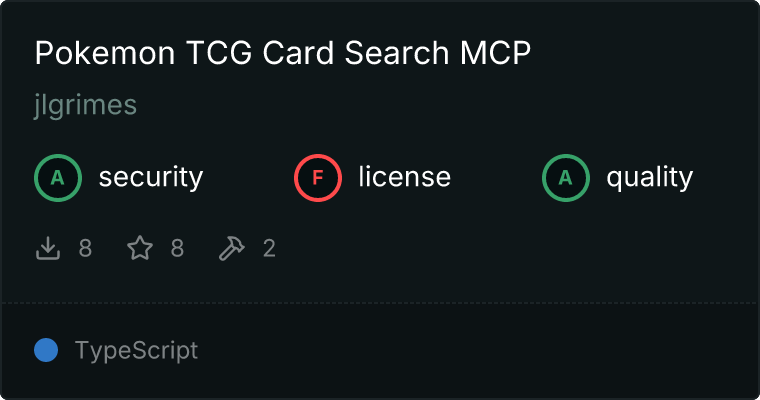Click the hammer tools icon
This screenshot has height=400, width=760.
click(x=232, y=248)
